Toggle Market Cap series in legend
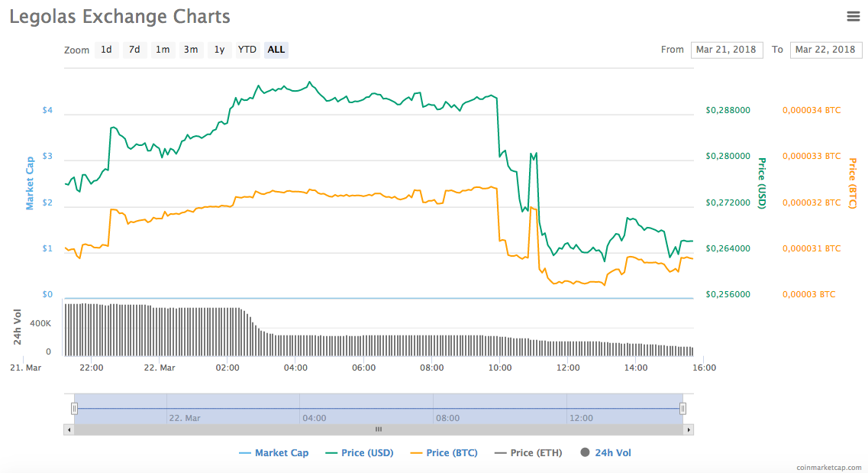The height and width of the screenshot is (473, 868). pos(273,453)
